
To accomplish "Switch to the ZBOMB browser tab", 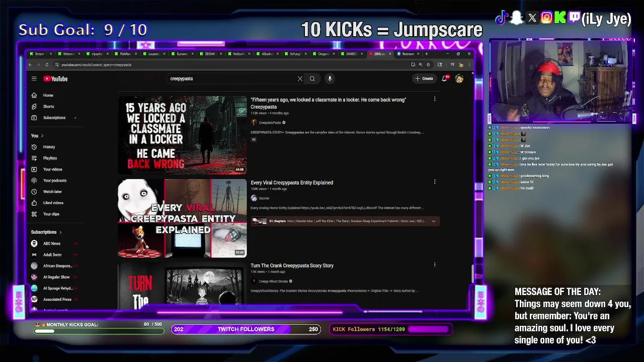I will click(x=212, y=54).
